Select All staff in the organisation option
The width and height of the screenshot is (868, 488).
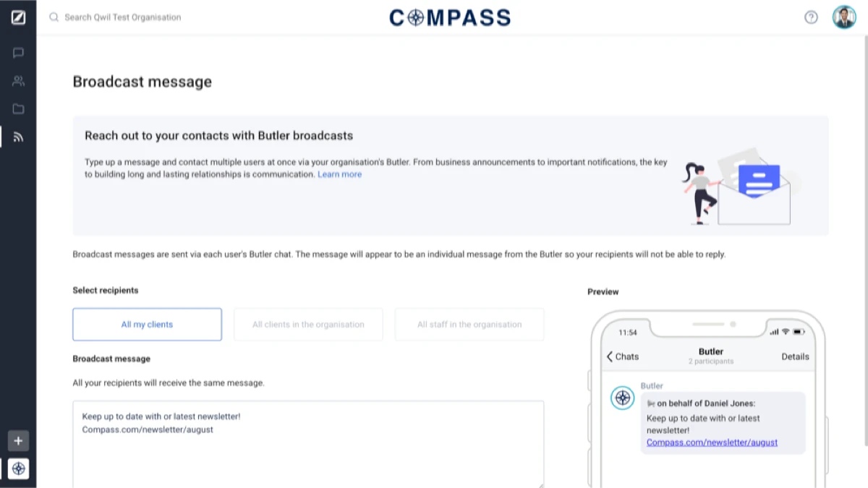[x=469, y=325]
